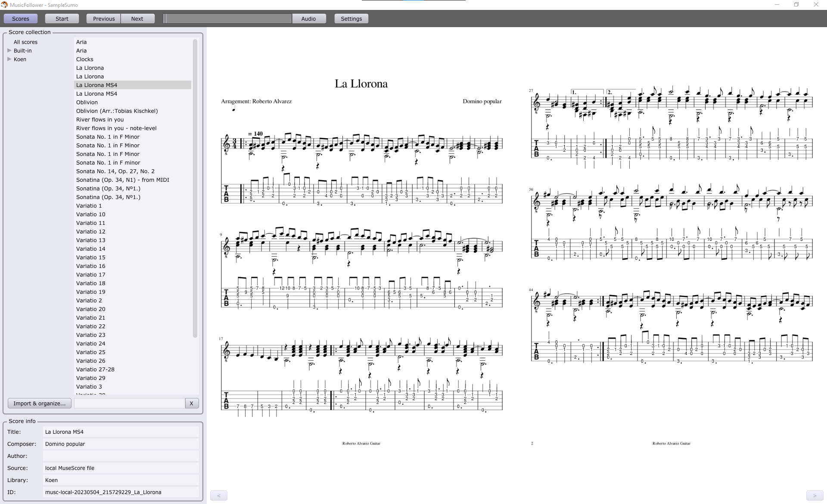Select All scores in the collection

coord(25,42)
